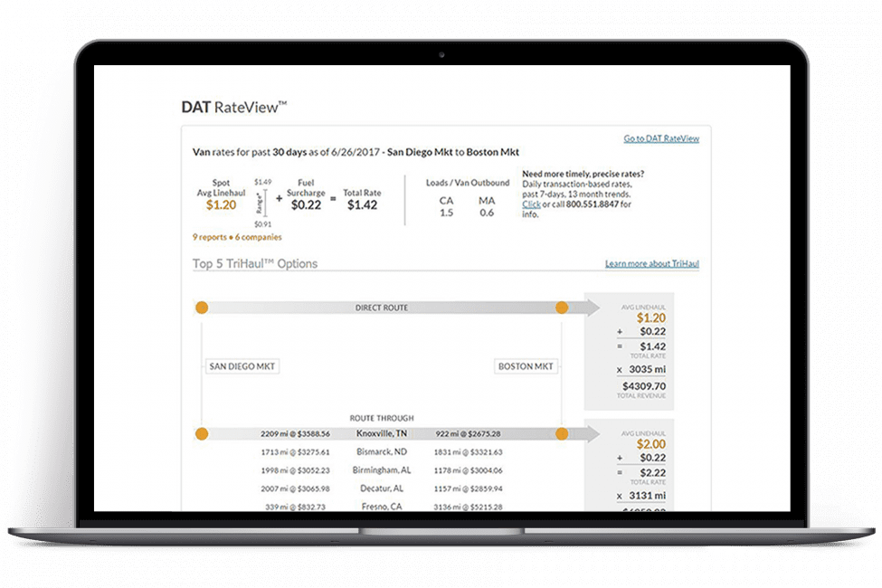Click the "SAN DIEGO MKT" origin label

coord(242,366)
